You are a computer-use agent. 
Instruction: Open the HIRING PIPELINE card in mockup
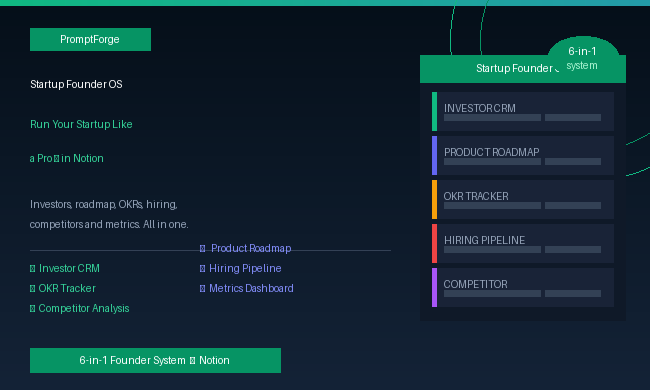coord(523,243)
